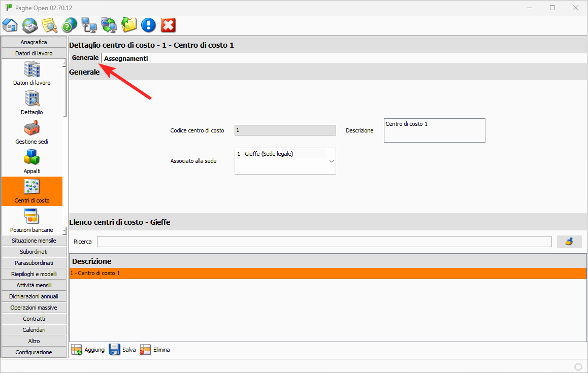Click the Home house icon in toolbar
588x373 pixels.
click(10, 25)
